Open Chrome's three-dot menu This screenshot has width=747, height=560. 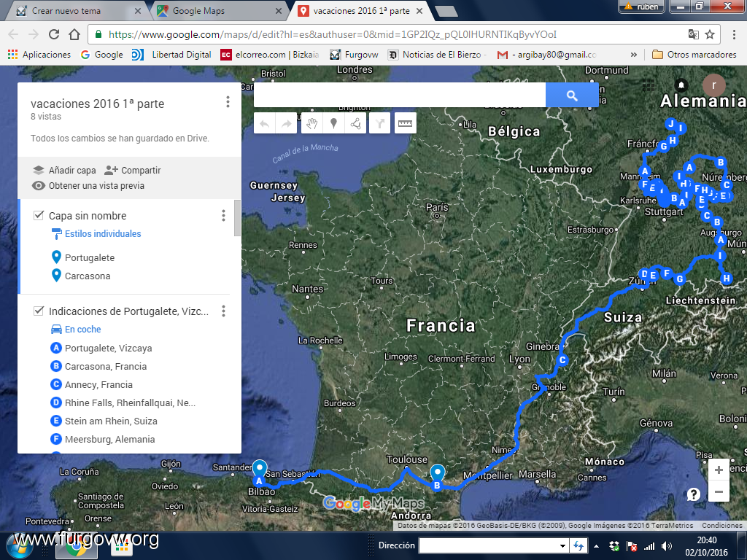pyautogui.click(x=734, y=34)
